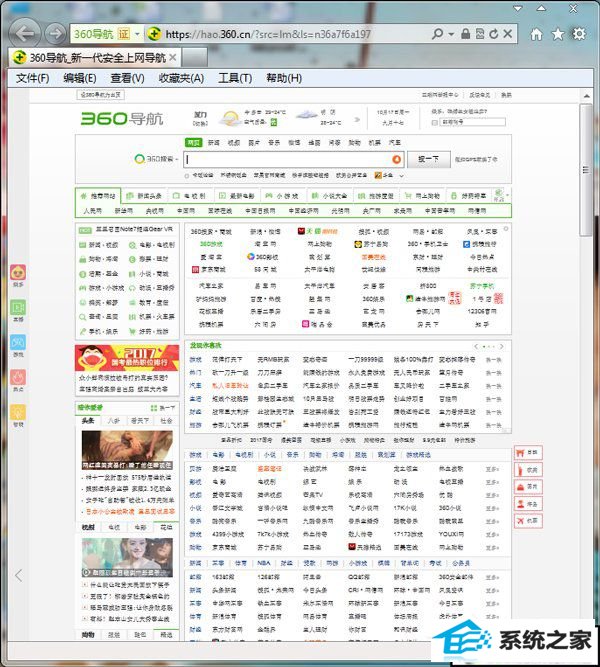Click the red face icon in left sidebar
This screenshot has height=667, width=600.
point(18,272)
